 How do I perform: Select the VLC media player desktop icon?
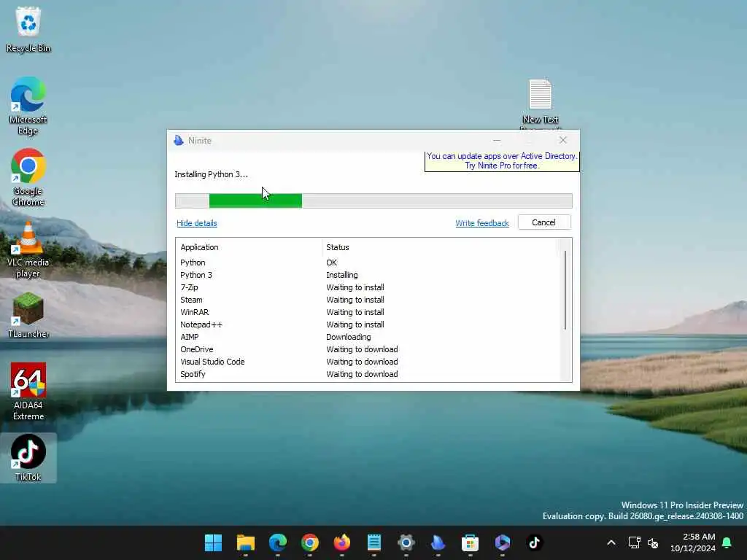(28, 249)
